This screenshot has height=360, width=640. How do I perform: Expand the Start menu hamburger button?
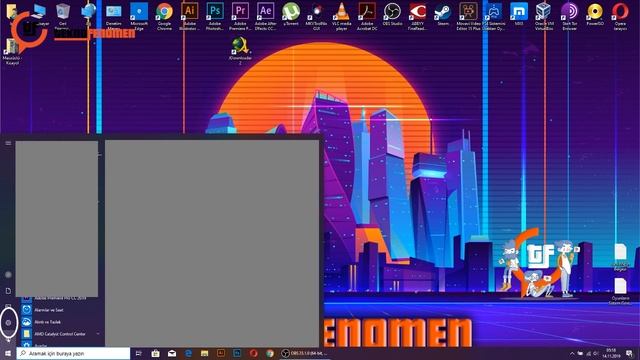(x=8, y=143)
